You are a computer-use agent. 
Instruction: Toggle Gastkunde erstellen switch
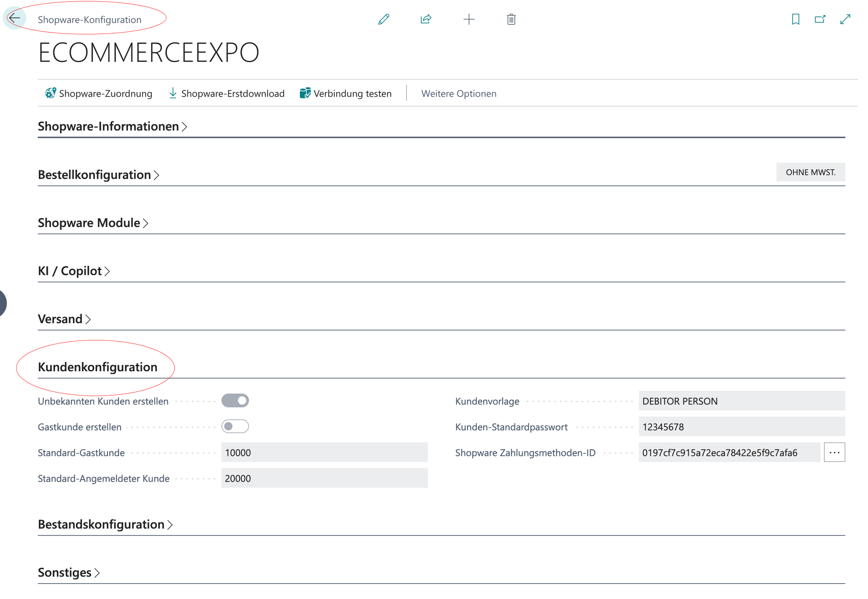(x=235, y=426)
